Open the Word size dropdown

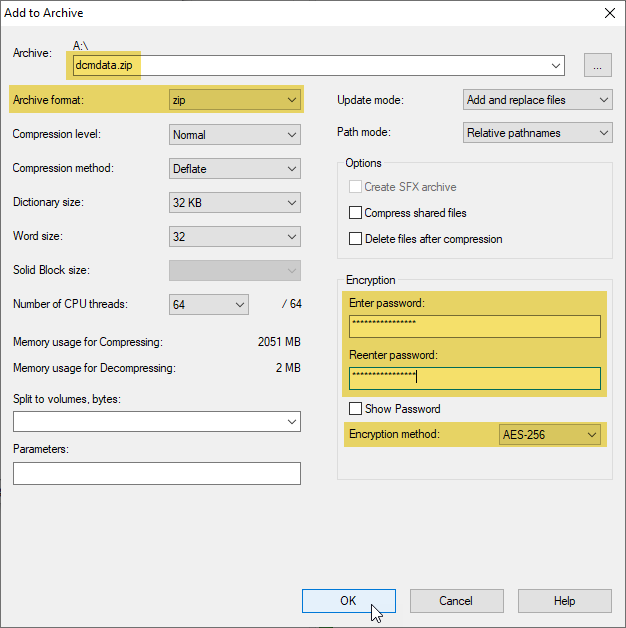235,236
